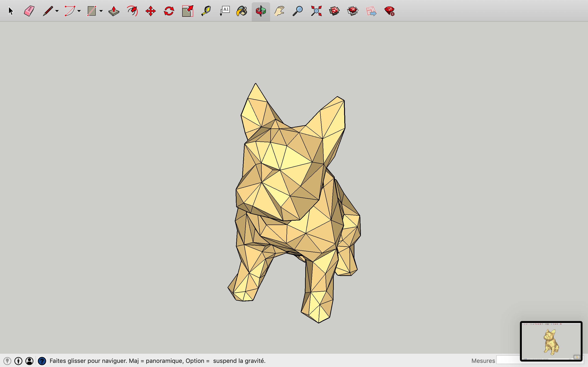
Task: Open the help question mark in status bar
Action: point(42,361)
